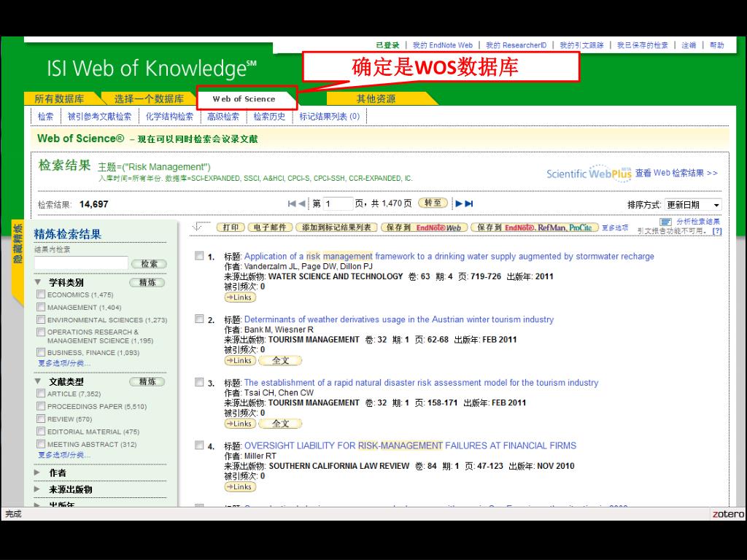Open the full-text button for result 3

coord(280,424)
